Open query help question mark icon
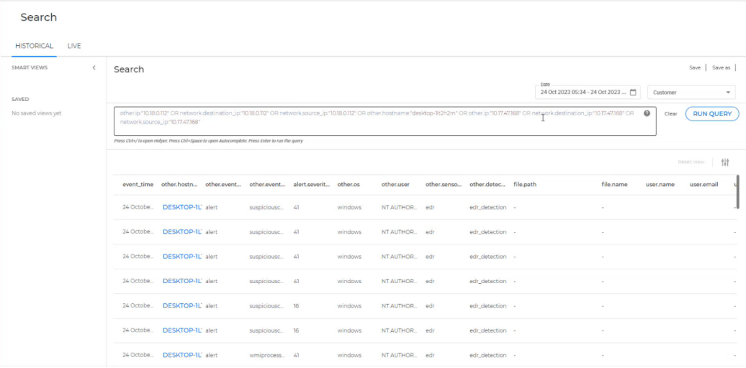Image resolution: width=746 pixels, height=368 pixels. click(647, 113)
